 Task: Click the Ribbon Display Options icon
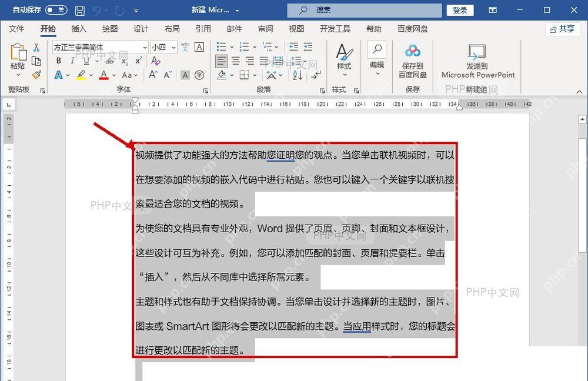493,10
